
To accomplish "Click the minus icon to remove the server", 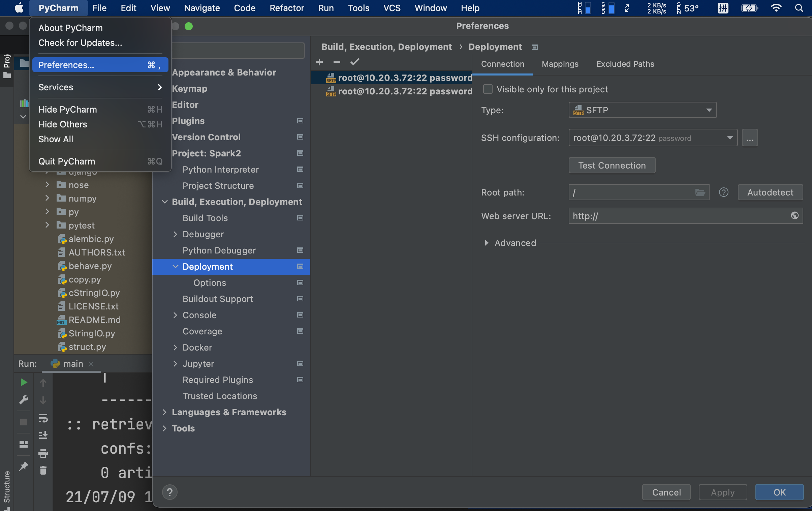I will (337, 62).
